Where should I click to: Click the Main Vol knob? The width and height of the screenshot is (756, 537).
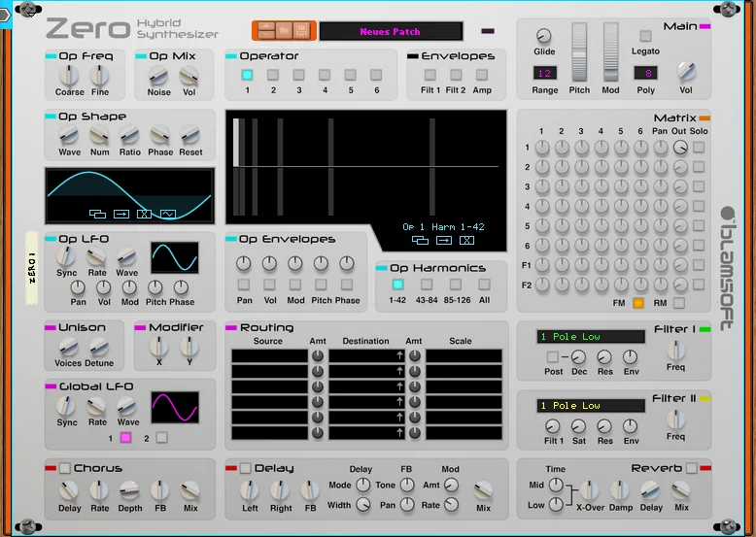(x=686, y=72)
